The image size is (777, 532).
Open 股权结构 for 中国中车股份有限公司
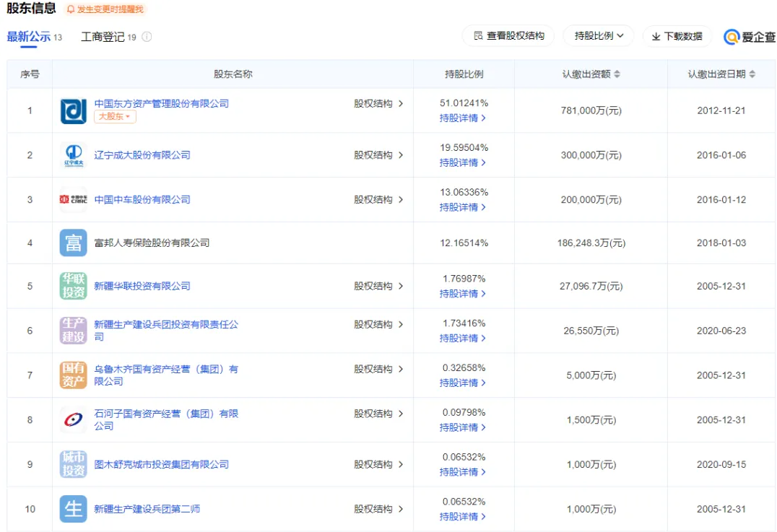(378, 200)
